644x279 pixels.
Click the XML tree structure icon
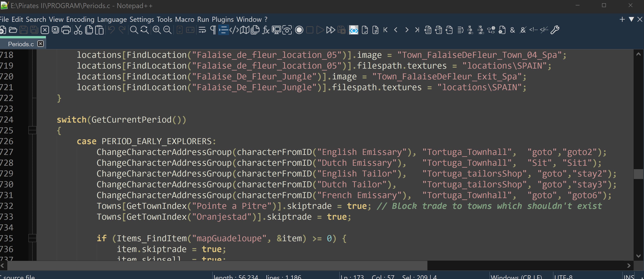[470, 30]
